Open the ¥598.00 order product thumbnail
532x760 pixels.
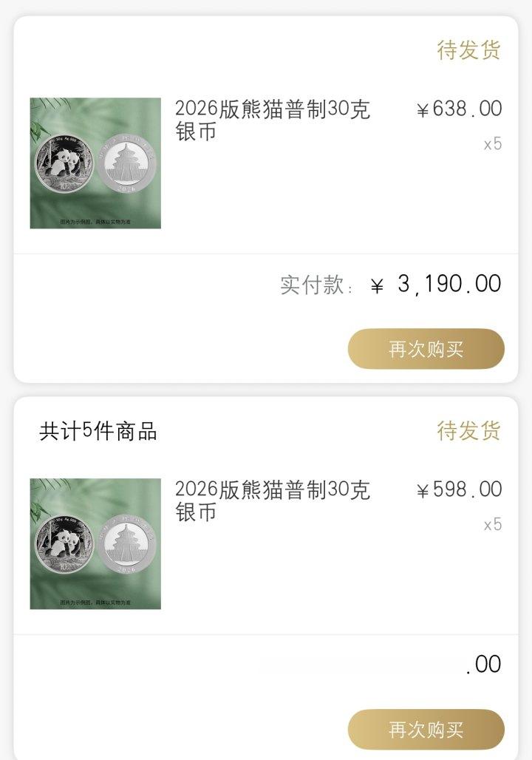95,544
